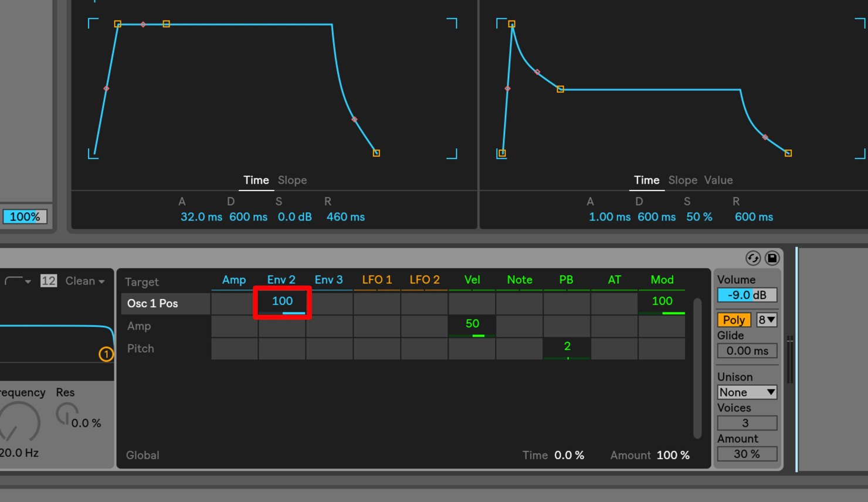The width and height of the screenshot is (868, 502).
Task: Toggle the Poly voice mode button
Action: coord(734,320)
